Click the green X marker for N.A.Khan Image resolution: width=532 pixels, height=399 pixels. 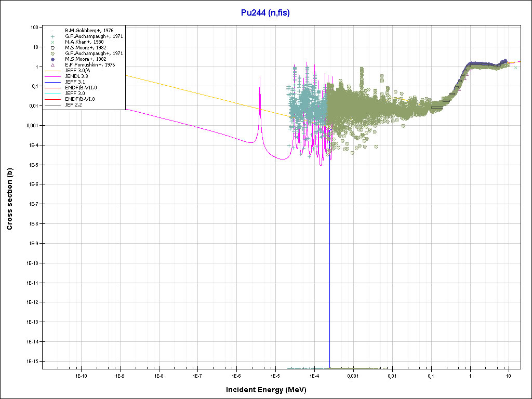[x=52, y=42]
